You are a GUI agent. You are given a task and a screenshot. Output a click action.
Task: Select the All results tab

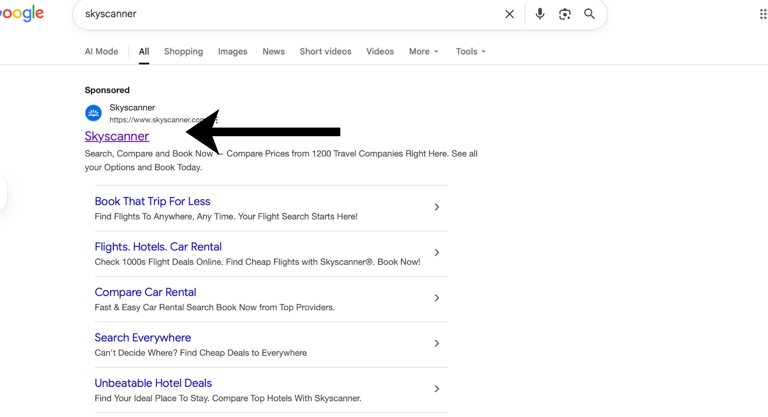(x=144, y=51)
